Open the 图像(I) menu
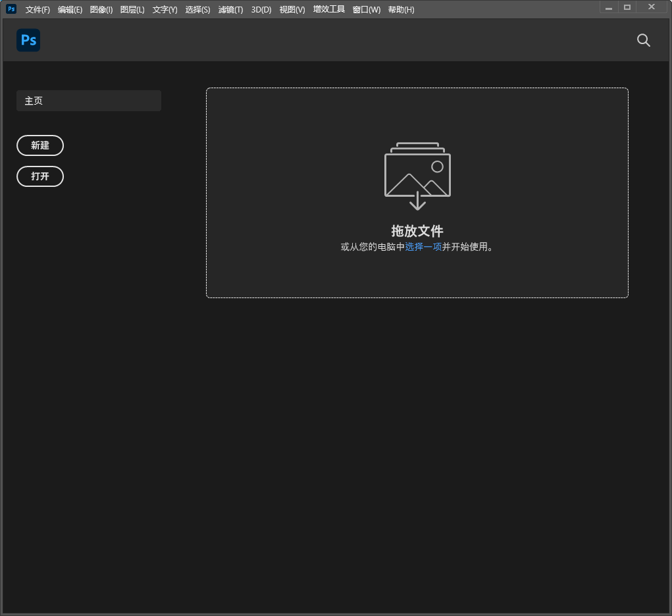The height and width of the screenshot is (616, 672). tap(101, 9)
